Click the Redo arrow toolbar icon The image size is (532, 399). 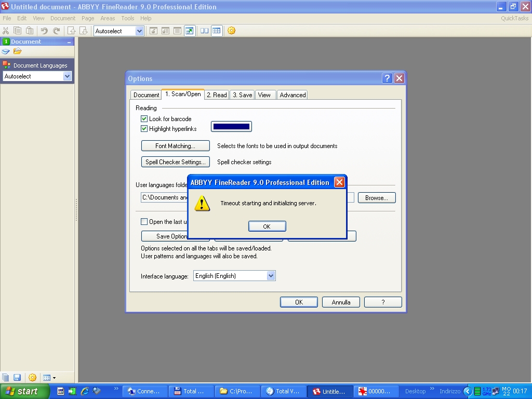click(56, 31)
